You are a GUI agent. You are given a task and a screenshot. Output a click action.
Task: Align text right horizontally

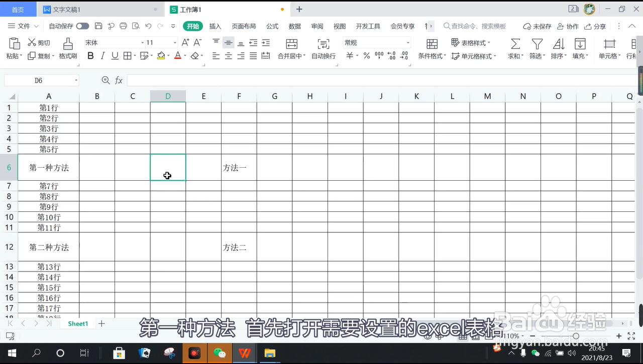tap(241, 56)
